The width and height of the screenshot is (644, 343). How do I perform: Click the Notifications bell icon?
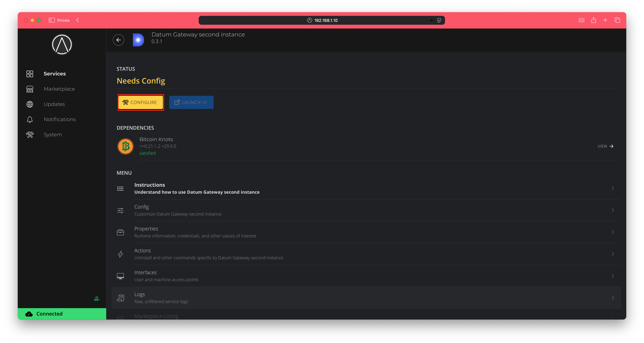click(x=29, y=120)
